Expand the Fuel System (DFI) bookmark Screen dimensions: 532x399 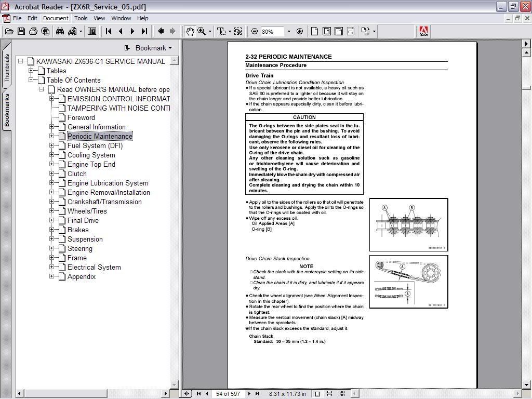(52, 145)
